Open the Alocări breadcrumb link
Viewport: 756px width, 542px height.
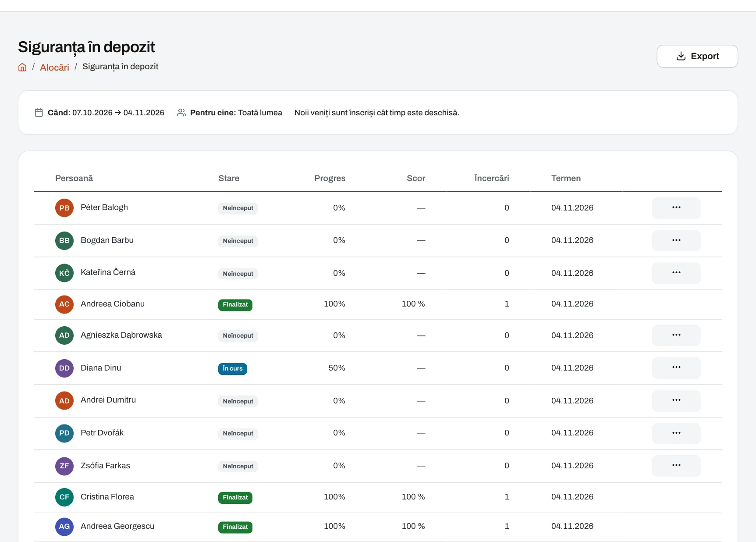[x=54, y=67]
